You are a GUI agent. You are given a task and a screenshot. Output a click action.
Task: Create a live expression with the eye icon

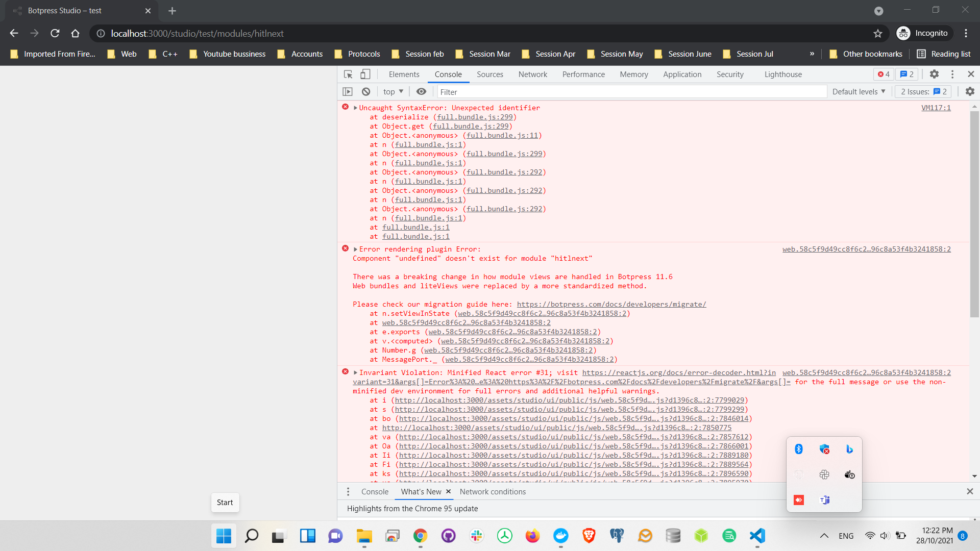coord(421,92)
